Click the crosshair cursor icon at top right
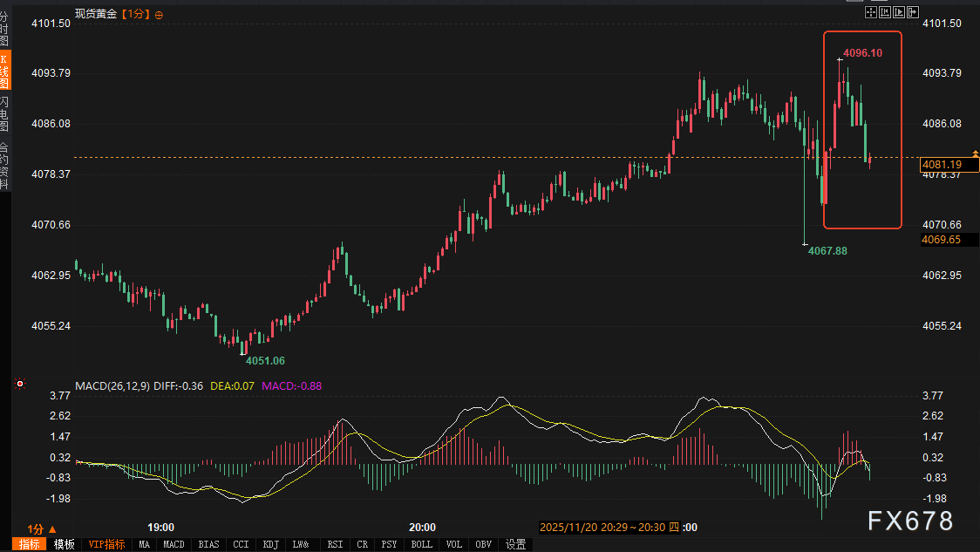Screen dimensions: 980x552 870,13
